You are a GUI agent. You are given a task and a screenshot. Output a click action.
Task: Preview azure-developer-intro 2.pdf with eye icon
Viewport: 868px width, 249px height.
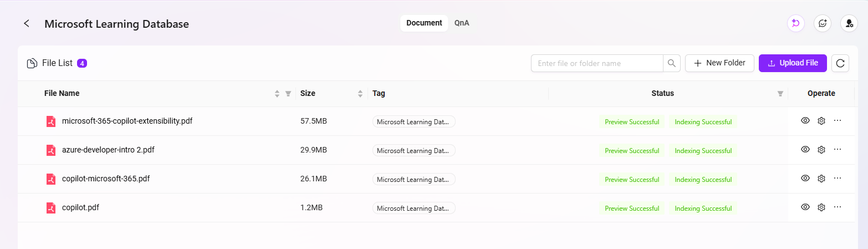click(805, 149)
